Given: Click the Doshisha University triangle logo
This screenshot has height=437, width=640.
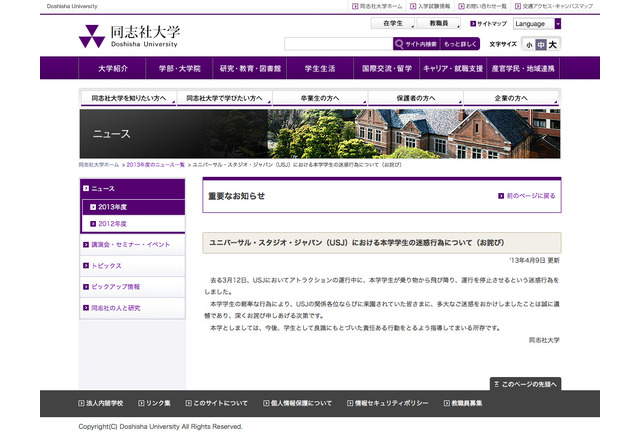Looking at the screenshot, I should [x=92, y=36].
